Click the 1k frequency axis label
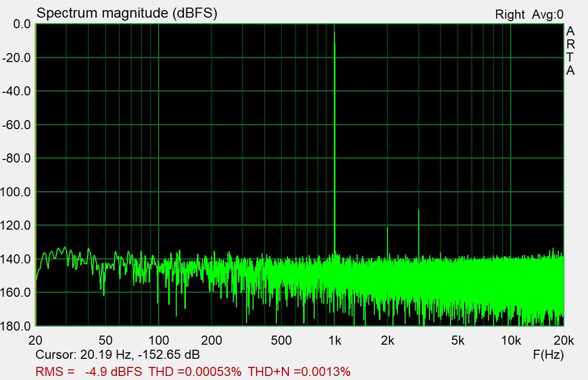Image resolution: width=588 pixels, height=380 pixels. click(335, 340)
